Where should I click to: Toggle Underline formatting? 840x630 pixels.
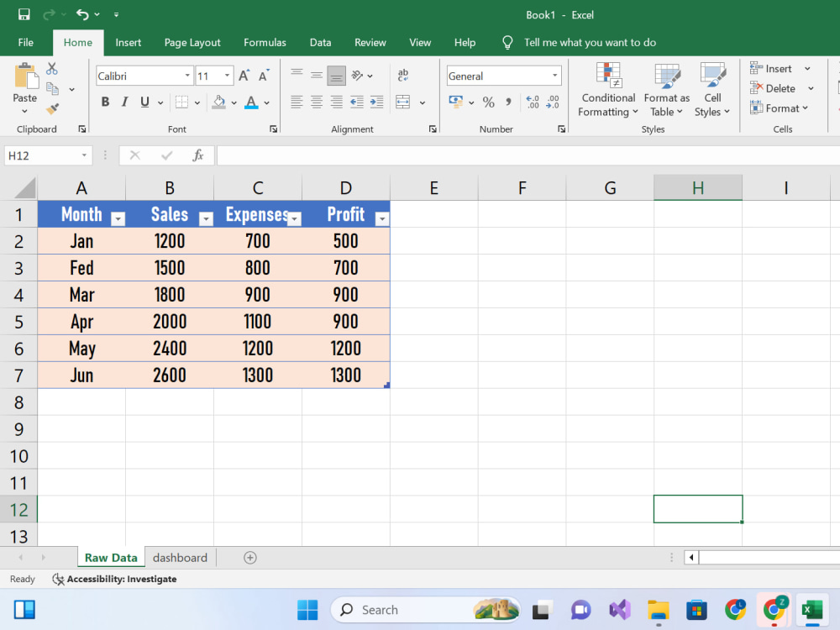tap(144, 102)
